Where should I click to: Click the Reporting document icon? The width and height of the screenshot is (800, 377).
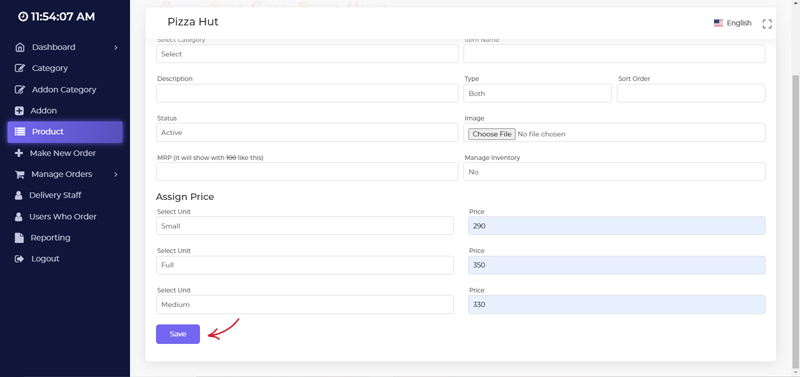click(19, 238)
